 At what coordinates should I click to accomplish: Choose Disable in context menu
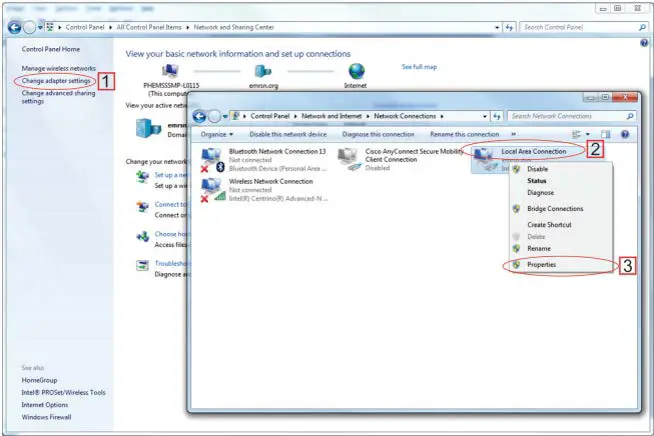click(538, 169)
